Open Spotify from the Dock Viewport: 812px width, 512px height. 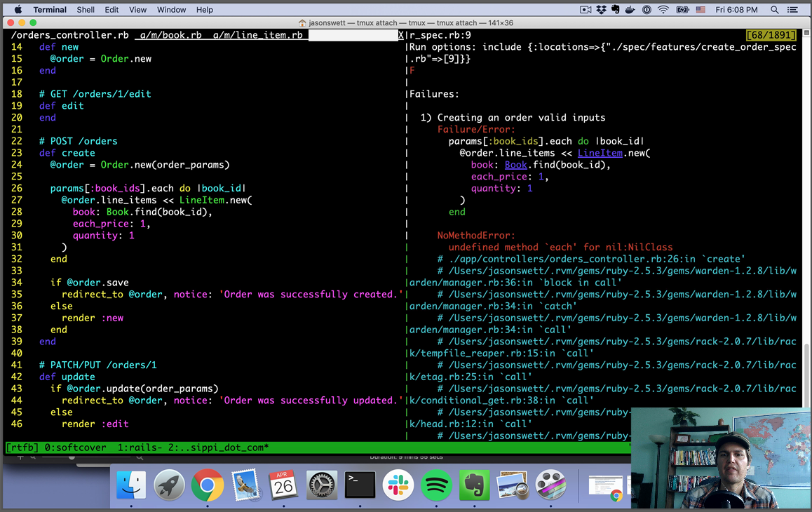click(436, 485)
